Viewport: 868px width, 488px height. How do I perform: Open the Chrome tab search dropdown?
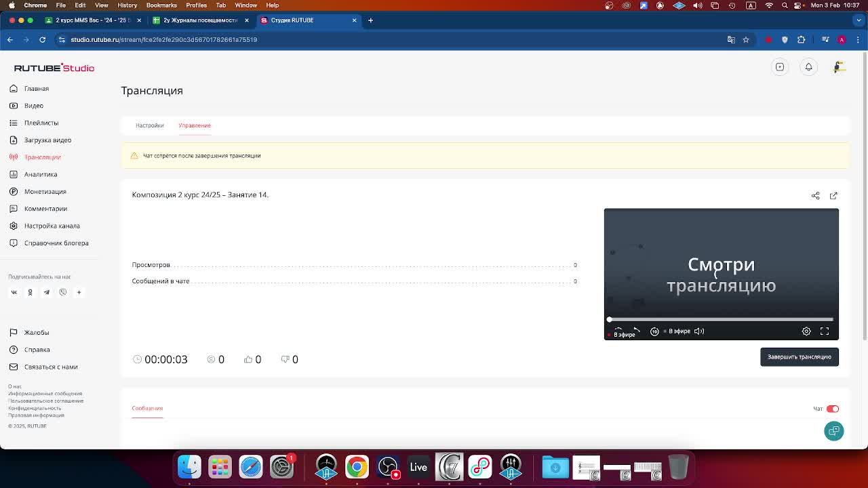tap(857, 20)
